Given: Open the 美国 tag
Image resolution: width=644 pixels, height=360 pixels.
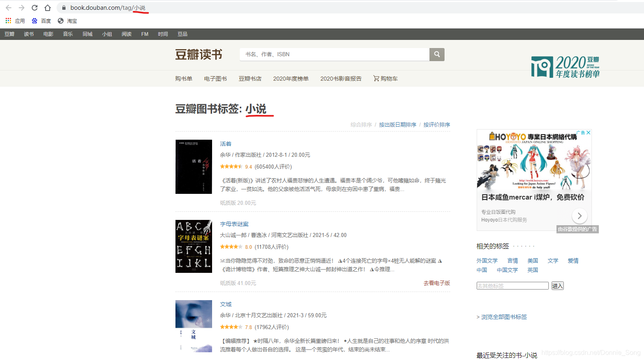Looking at the screenshot, I should pyautogui.click(x=533, y=261).
